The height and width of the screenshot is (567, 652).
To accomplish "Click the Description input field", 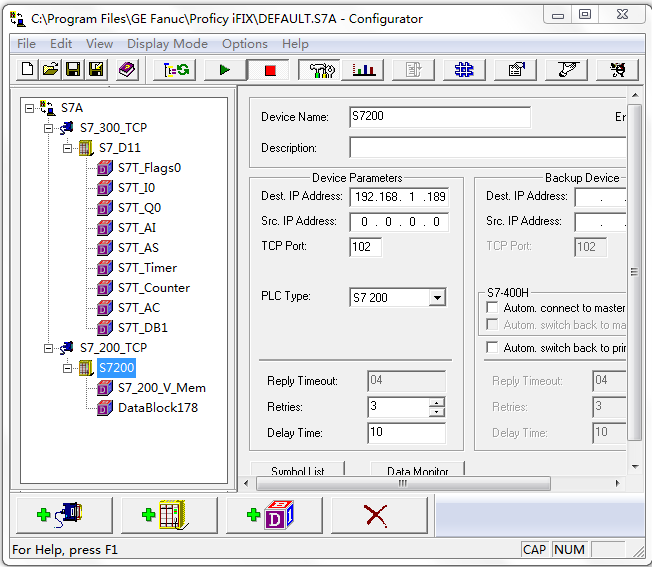I will pos(488,148).
